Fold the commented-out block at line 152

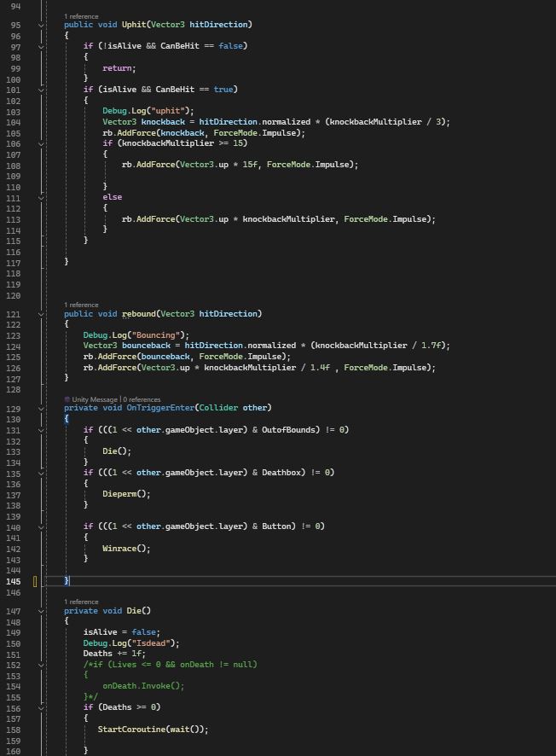[x=41, y=665]
